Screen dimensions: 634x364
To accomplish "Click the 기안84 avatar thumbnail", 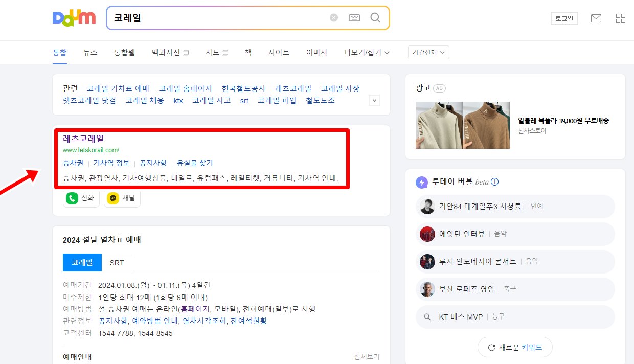I will click(427, 207).
